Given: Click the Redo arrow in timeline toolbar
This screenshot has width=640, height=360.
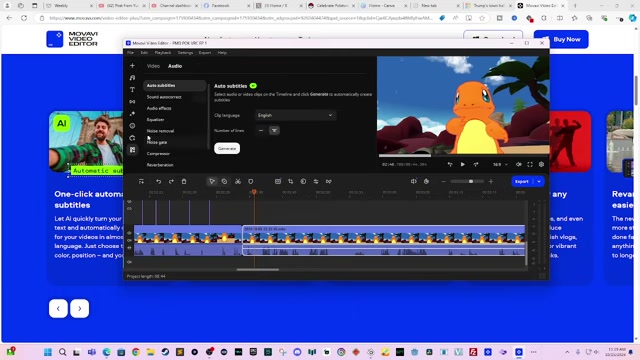Looking at the screenshot, I should tap(171, 182).
